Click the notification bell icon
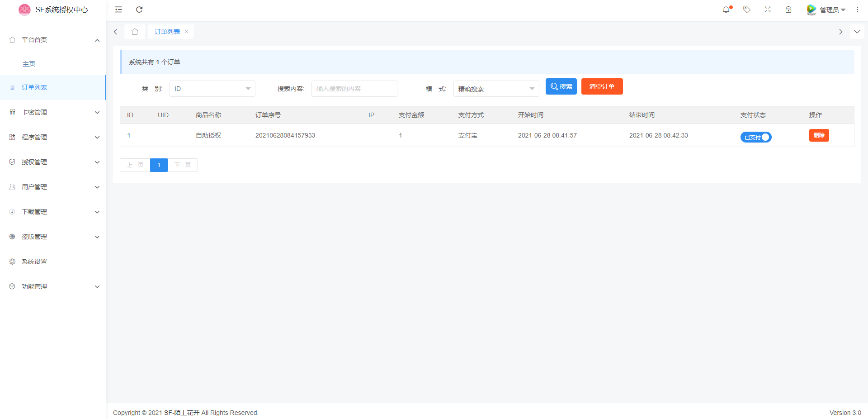Image resolution: width=868 pixels, height=419 pixels. tap(726, 10)
